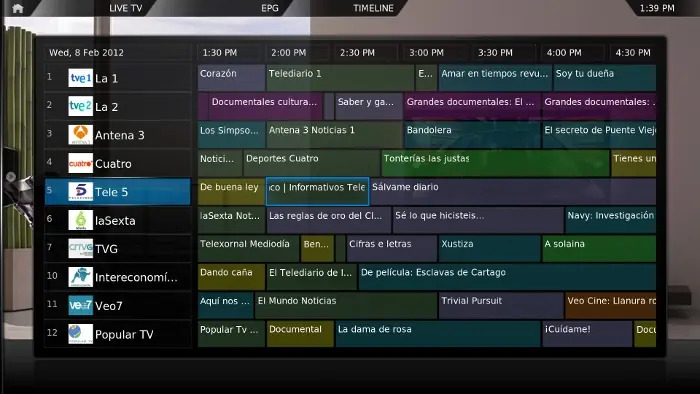Switch to the EPG tab
Viewport: 700px width, 394px height.
270,8
